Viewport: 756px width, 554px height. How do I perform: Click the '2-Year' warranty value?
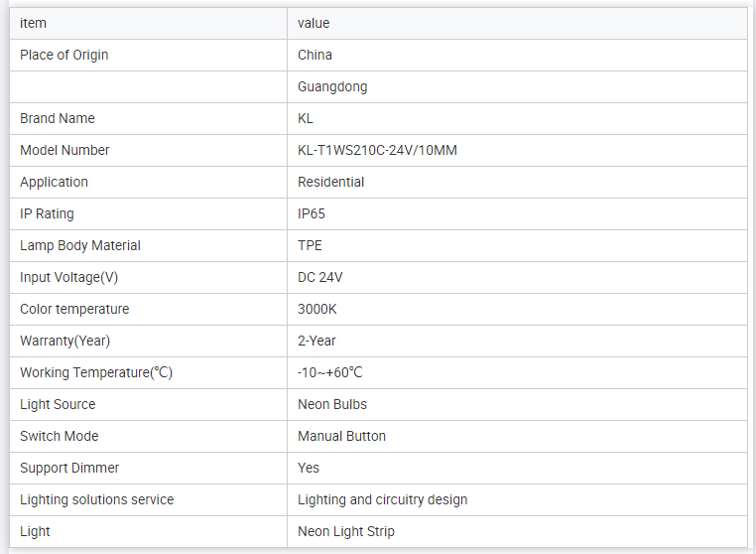317,341
